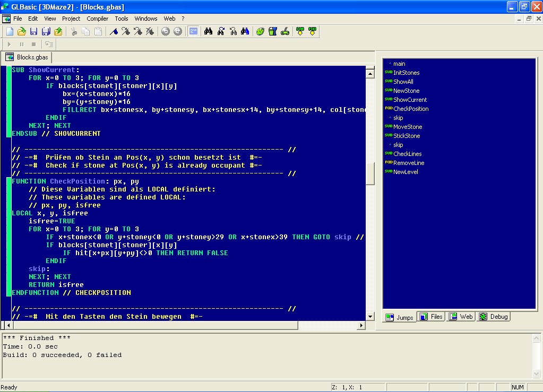Click the Redo round arrow icon
543x392 pixels.
tap(178, 31)
